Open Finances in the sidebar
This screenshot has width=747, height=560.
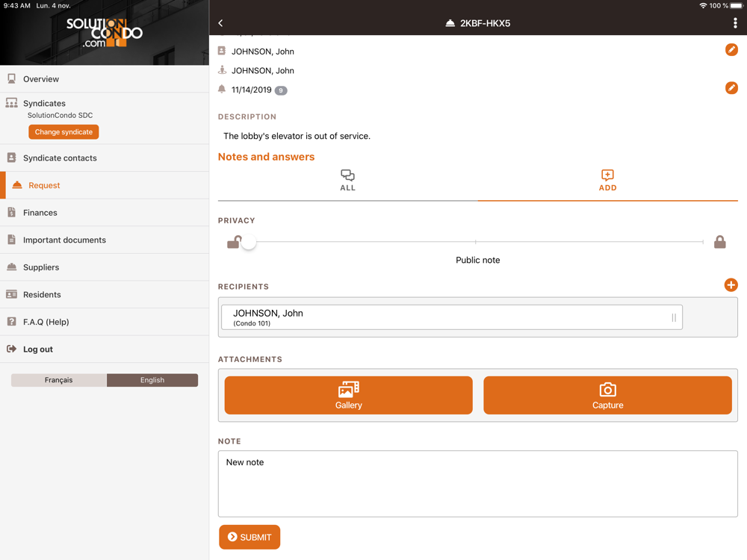pyautogui.click(x=40, y=213)
